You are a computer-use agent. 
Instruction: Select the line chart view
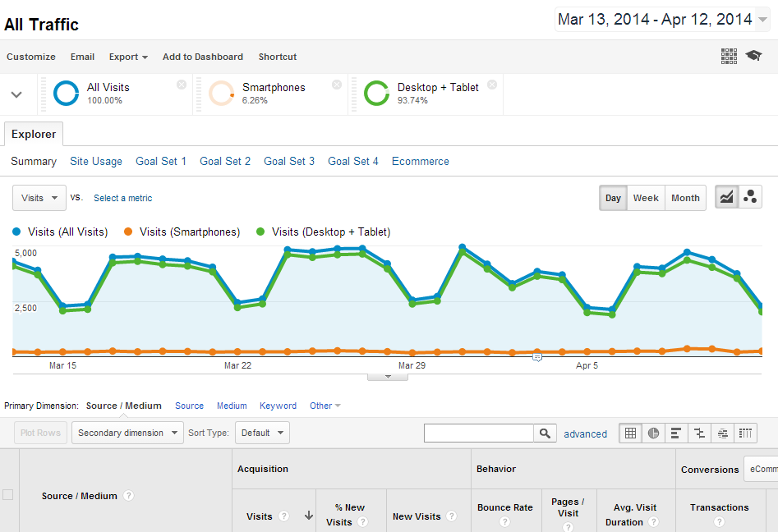point(727,198)
